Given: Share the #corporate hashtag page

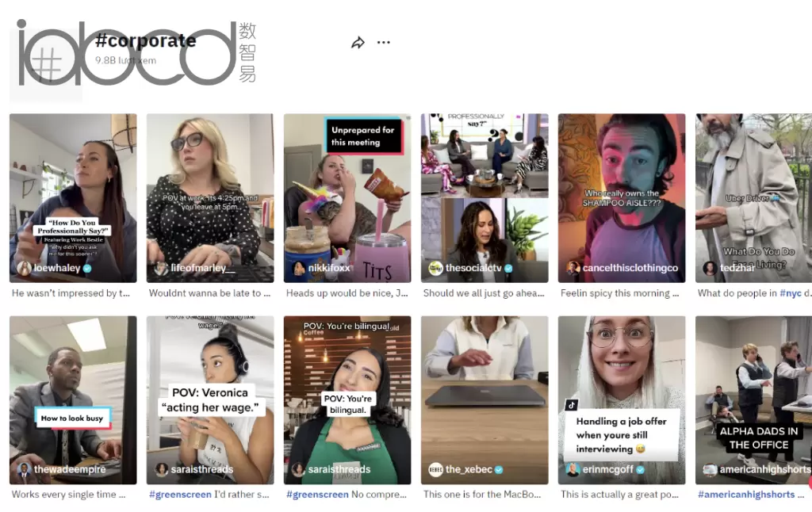Looking at the screenshot, I should pyautogui.click(x=358, y=43).
